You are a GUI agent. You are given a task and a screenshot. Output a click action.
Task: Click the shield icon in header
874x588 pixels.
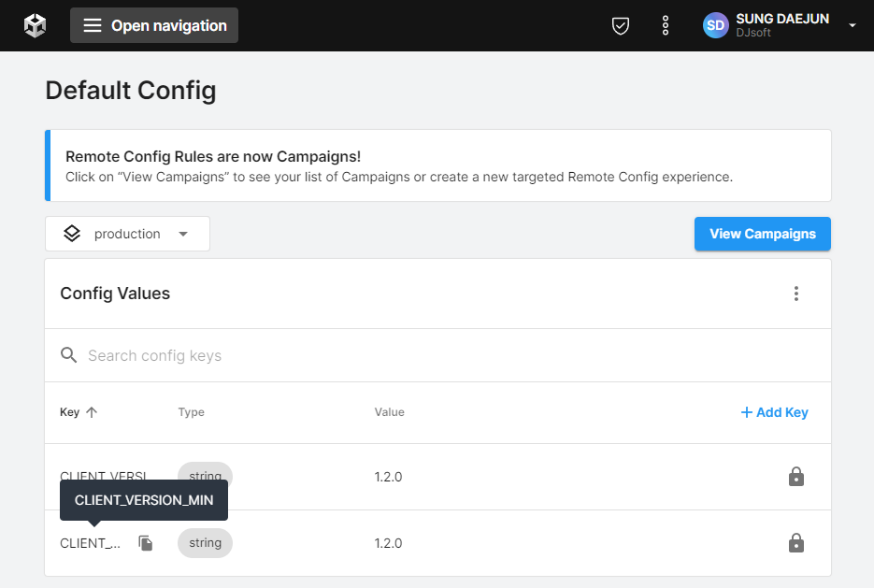coord(620,25)
